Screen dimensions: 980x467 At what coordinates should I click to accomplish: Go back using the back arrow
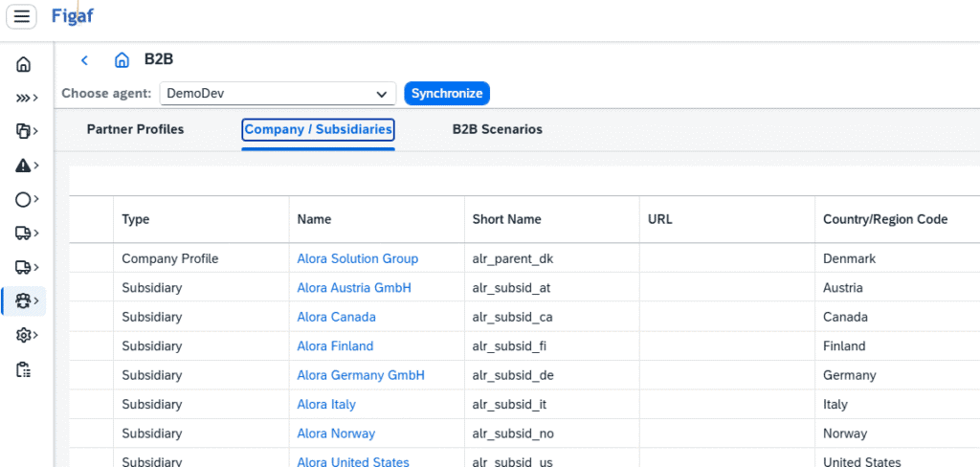click(x=84, y=60)
